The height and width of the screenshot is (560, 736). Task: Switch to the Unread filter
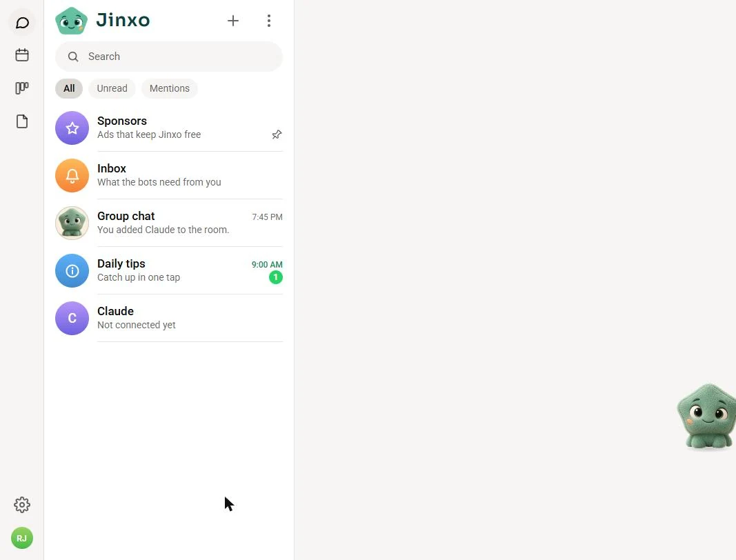coord(112,88)
